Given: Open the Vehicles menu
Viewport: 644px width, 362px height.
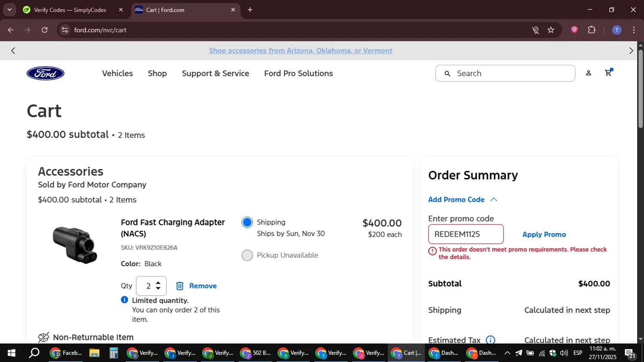Looking at the screenshot, I should point(118,73).
